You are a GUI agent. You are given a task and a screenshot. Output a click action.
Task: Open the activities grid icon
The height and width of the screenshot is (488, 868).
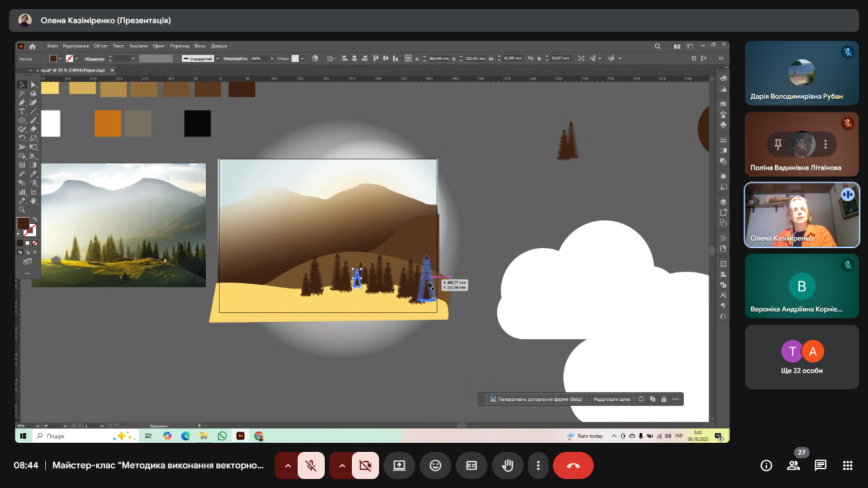point(847,466)
